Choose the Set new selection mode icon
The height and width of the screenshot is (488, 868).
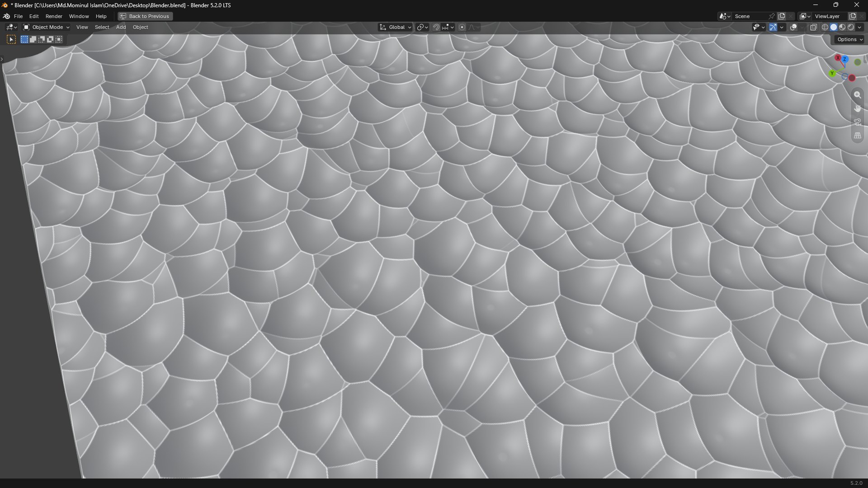(24, 40)
